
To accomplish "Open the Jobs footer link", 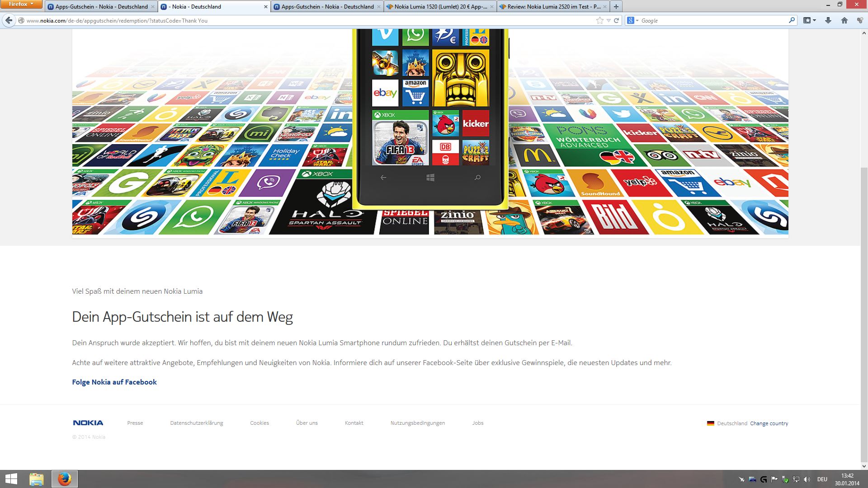I will click(478, 423).
